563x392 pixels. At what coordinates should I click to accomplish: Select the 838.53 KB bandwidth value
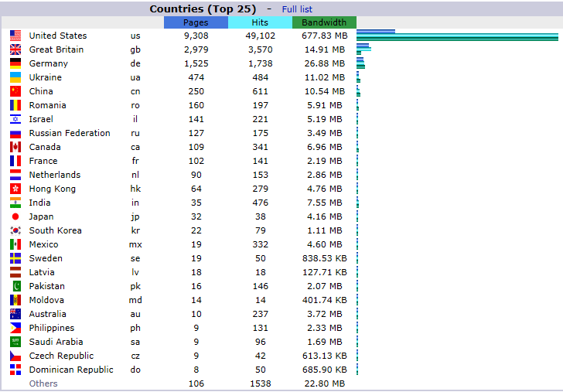(x=325, y=258)
